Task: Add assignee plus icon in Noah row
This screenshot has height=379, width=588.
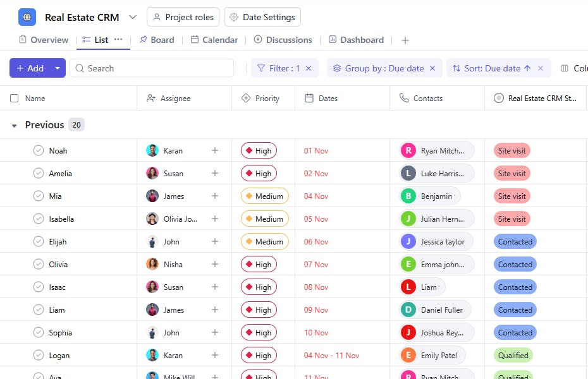Action: (215, 150)
